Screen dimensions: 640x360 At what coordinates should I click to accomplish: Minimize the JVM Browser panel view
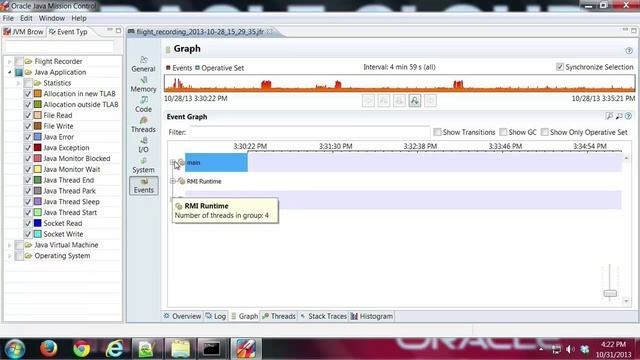pos(110,31)
